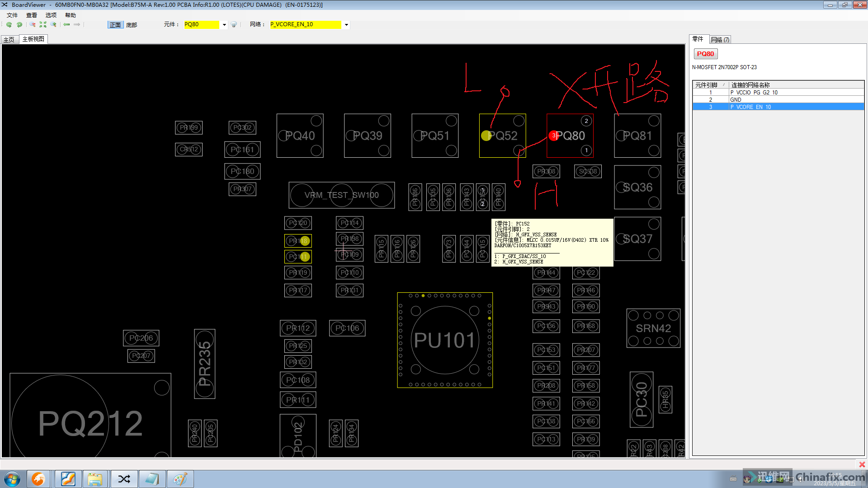
Task: Select component PC106 on the board
Action: point(347,328)
